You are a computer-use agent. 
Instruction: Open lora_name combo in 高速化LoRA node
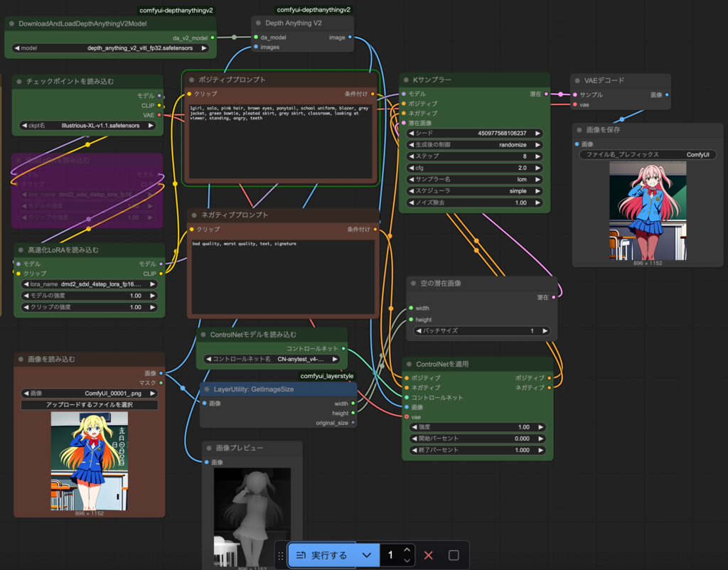(x=89, y=284)
